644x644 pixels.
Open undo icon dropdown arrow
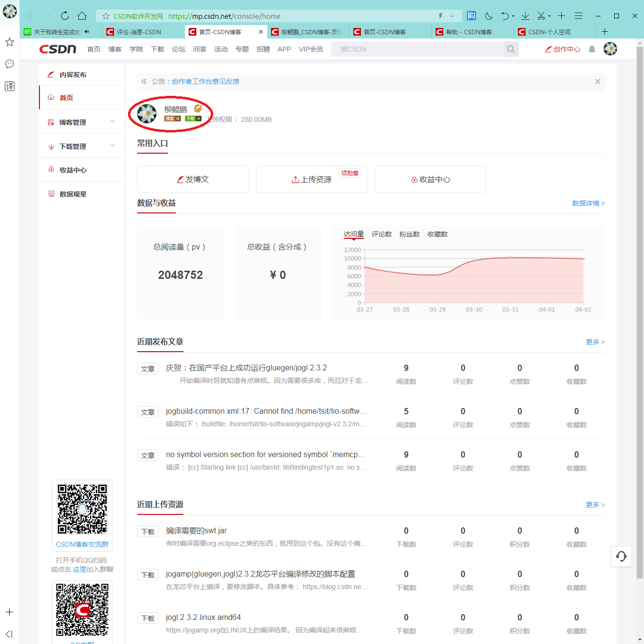tap(513, 16)
